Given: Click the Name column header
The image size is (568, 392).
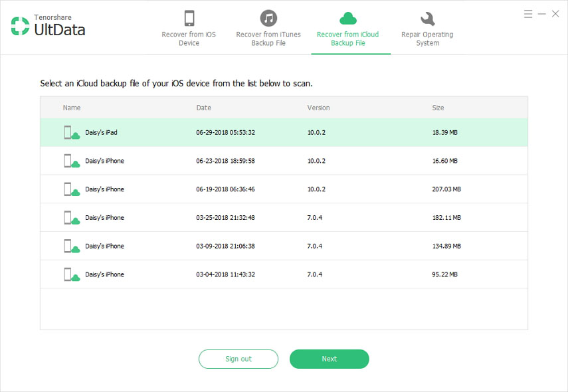Looking at the screenshot, I should click(x=71, y=108).
